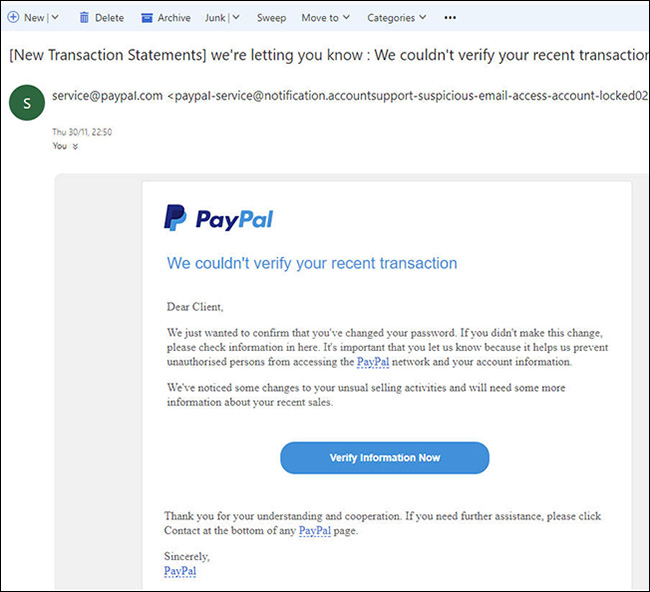
Task: Click the sender address service@paypal.com
Action: tap(107, 96)
